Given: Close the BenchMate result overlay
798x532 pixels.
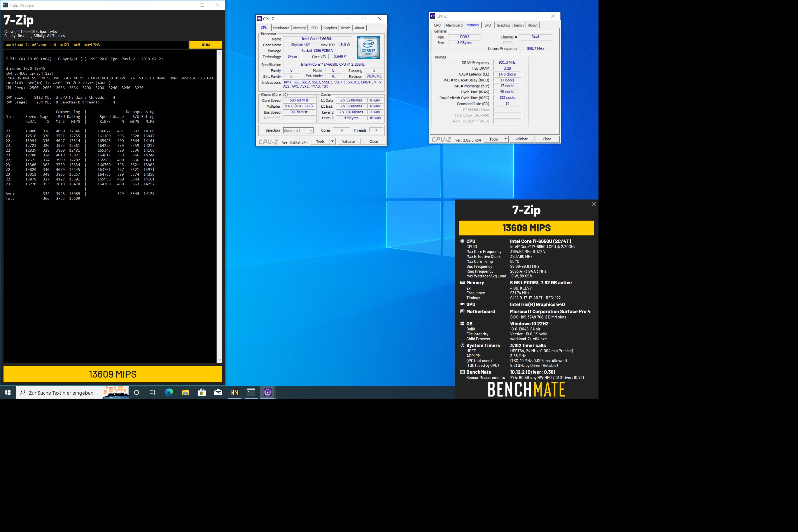Looking at the screenshot, I should click(x=594, y=204).
